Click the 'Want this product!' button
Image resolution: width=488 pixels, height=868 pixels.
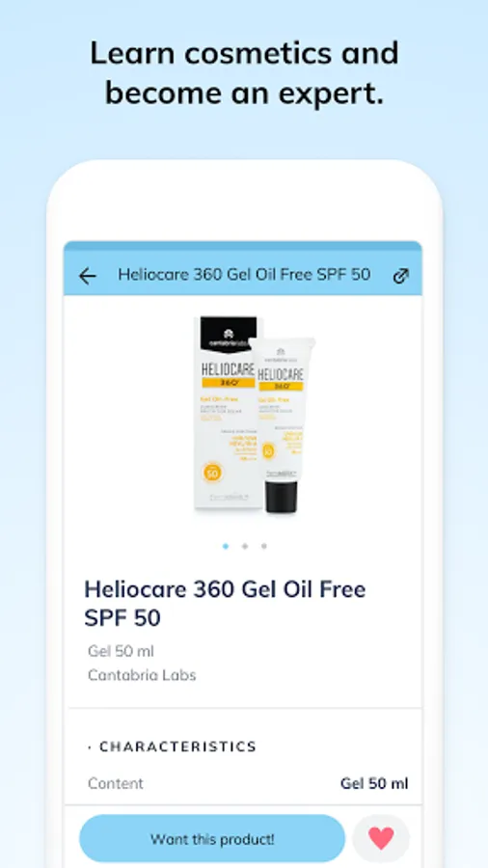click(x=212, y=839)
